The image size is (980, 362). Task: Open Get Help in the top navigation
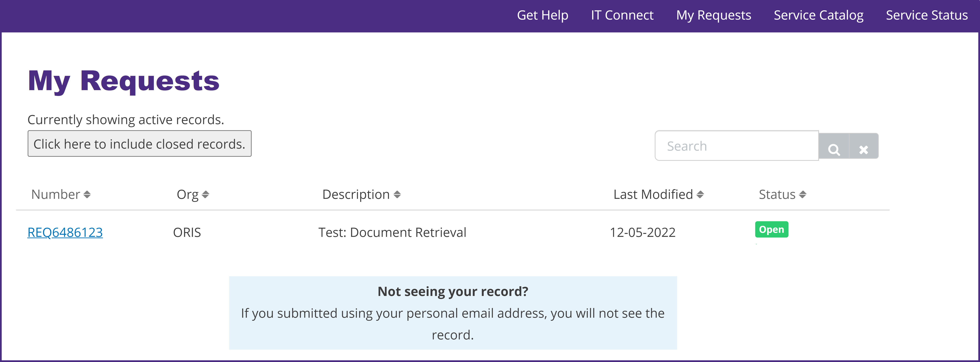coord(542,15)
